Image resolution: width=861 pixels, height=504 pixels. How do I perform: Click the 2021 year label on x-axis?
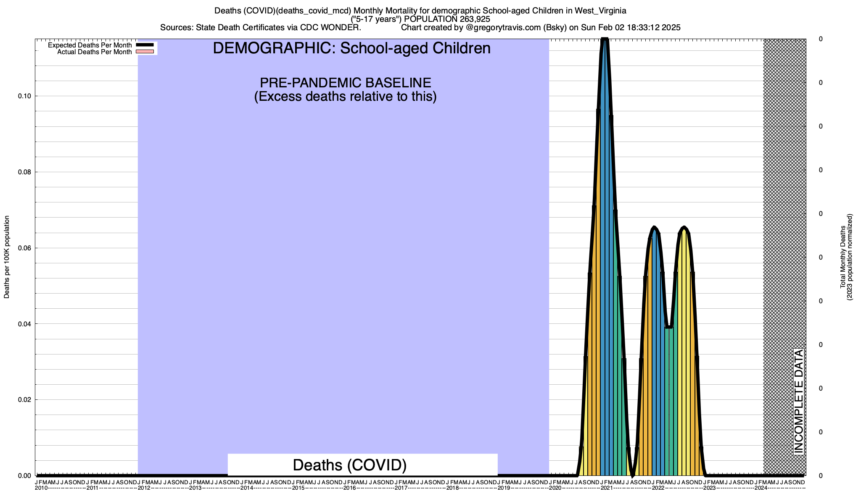(606, 488)
